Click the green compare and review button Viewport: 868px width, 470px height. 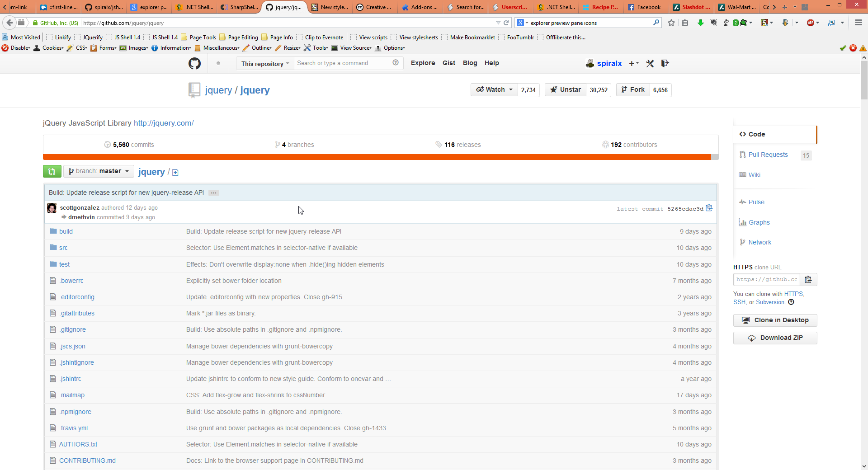pyautogui.click(x=52, y=171)
